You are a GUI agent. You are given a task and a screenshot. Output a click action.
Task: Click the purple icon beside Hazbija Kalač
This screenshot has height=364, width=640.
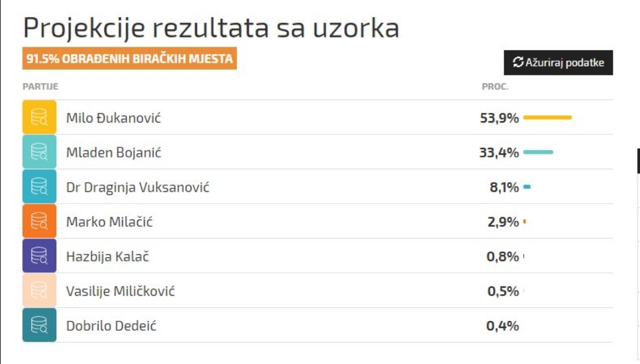click(39, 256)
